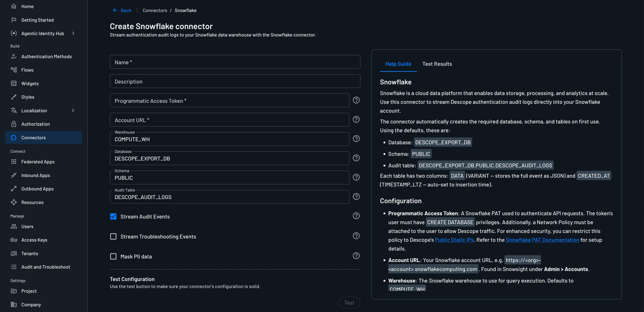644x312 pixels.
Task: Open the Authorization lock icon
Action: (x=14, y=124)
